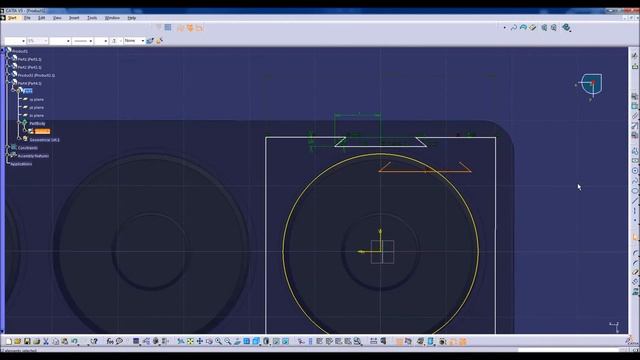Collapse the Part4 (Part4.1) tree node
640x360 pixels.
[x=7, y=82]
